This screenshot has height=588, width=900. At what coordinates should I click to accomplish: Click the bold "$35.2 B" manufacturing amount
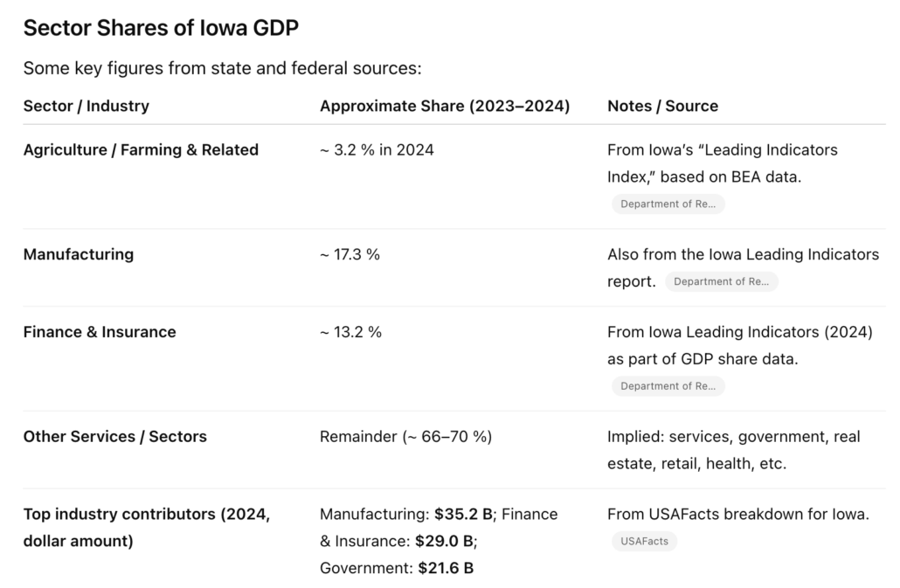(x=464, y=514)
